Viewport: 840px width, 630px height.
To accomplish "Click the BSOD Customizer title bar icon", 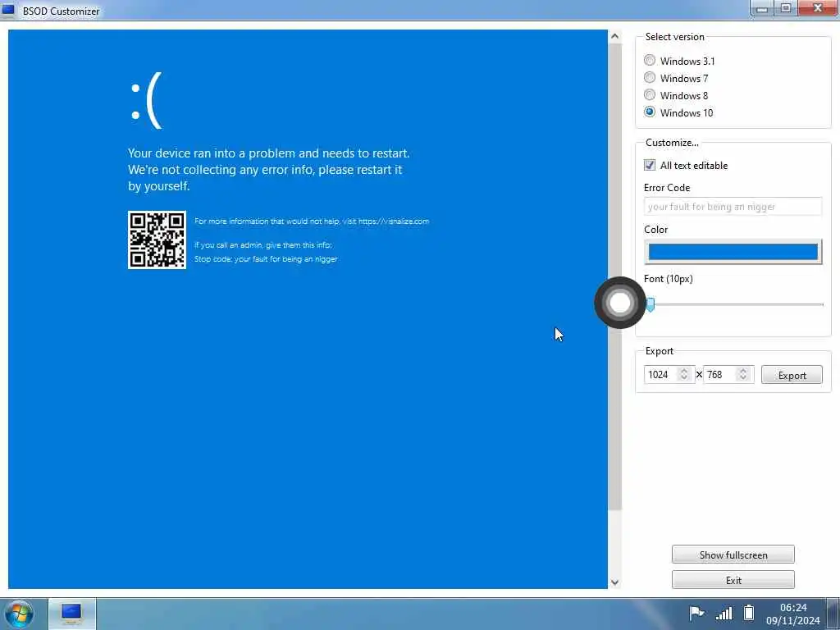I will pos(8,10).
